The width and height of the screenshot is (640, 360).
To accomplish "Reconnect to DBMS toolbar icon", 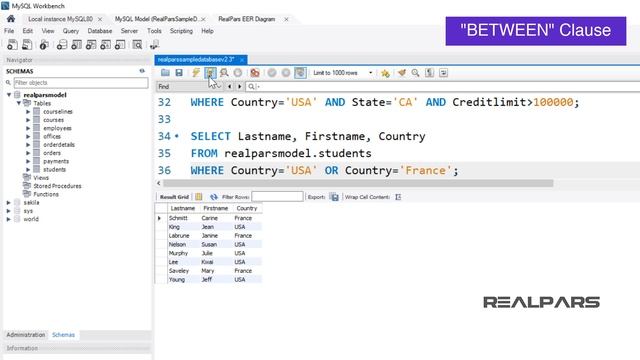I will (x=154, y=44).
